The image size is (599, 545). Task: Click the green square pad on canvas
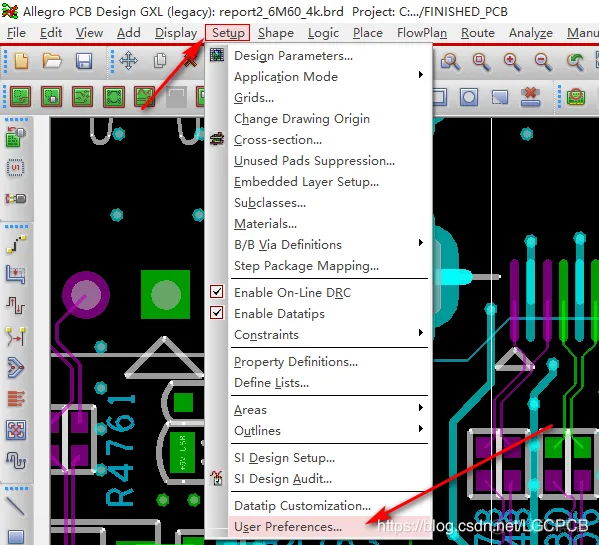(165, 294)
